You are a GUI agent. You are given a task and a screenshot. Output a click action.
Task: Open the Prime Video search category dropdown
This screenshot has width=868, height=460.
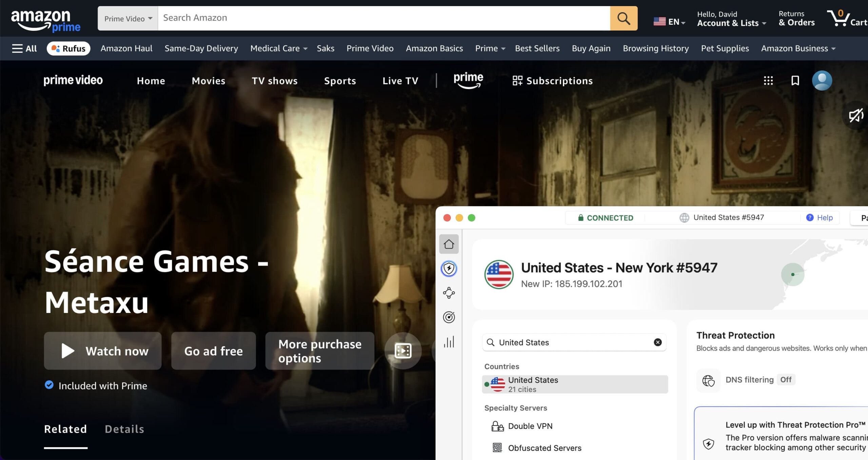tap(127, 18)
